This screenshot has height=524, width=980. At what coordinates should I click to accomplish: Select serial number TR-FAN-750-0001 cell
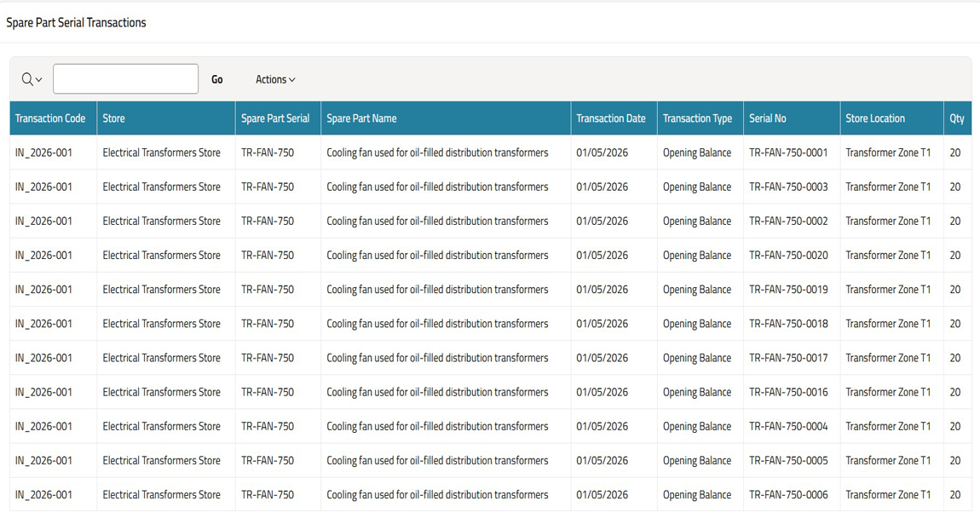(x=788, y=153)
